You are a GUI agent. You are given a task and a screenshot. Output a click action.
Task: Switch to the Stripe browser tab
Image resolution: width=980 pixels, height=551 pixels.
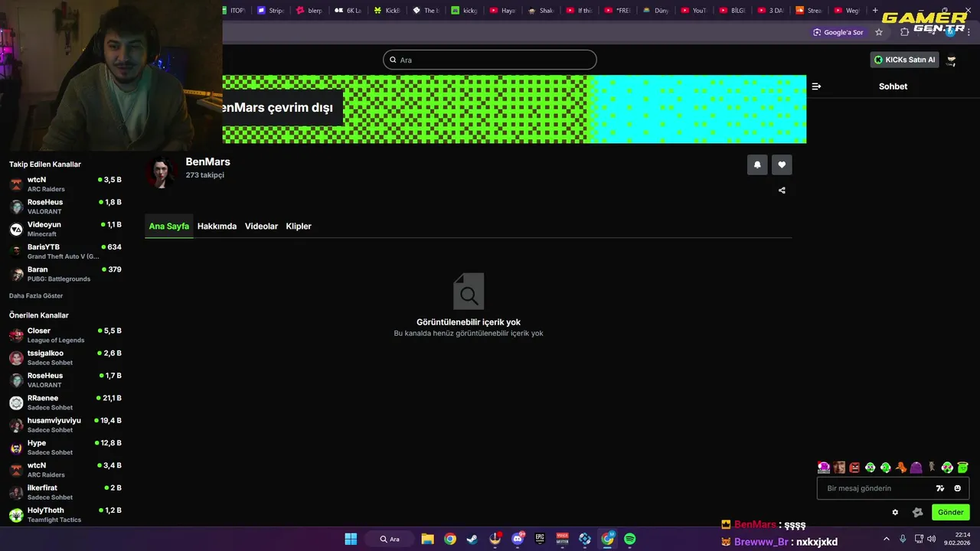[272, 11]
